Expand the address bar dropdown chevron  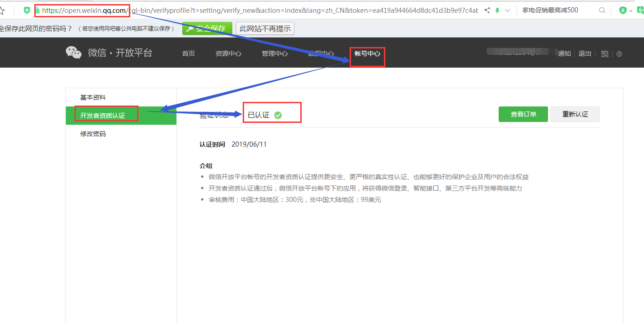507,10
